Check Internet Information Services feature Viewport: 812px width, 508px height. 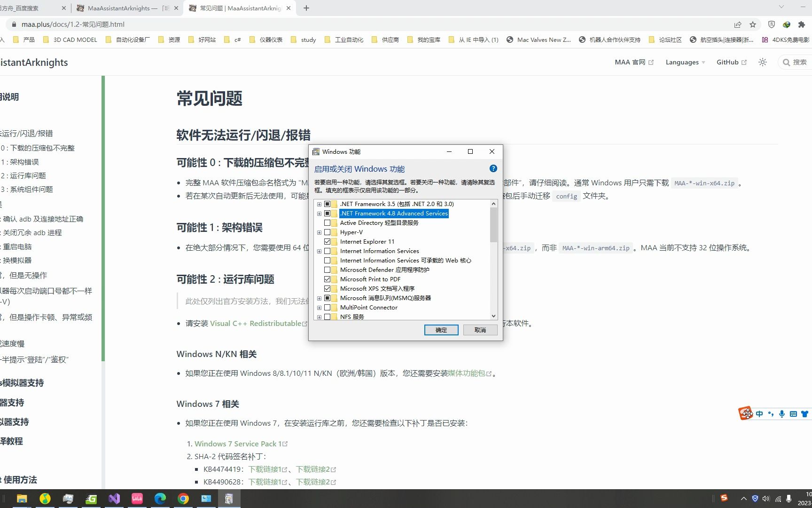(328, 251)
